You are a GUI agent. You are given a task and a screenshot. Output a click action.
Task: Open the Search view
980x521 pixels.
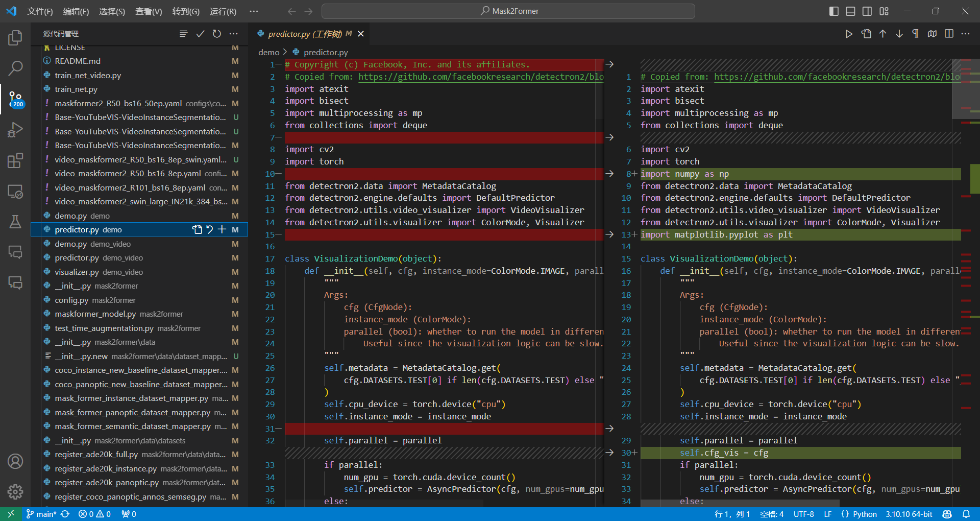(15, 68)
